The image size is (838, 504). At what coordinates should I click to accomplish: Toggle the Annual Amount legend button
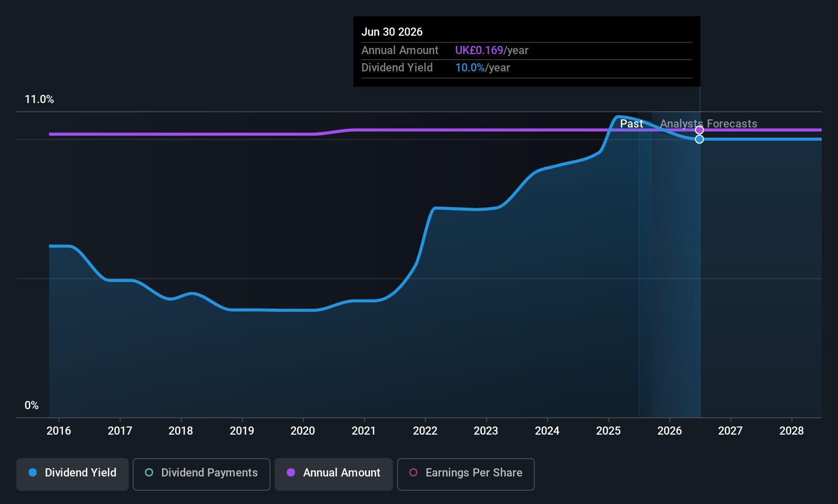click(x=334, y=474)
